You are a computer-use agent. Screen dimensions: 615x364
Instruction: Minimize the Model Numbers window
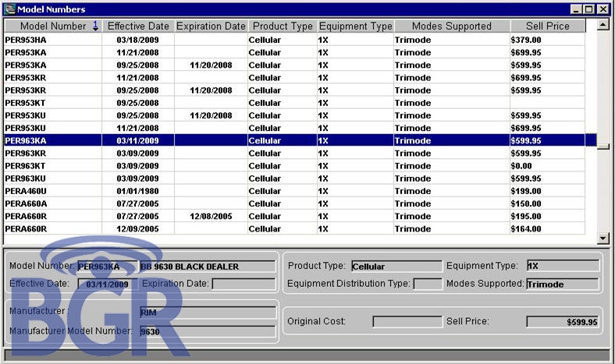(575, 9)
